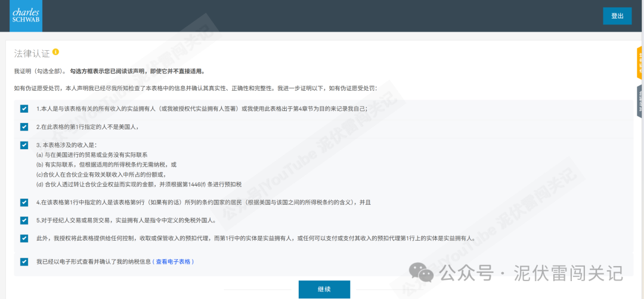Click the 法律认证 heading text
The height and width of the screenshot is (299, 644).
coord(32,53)
